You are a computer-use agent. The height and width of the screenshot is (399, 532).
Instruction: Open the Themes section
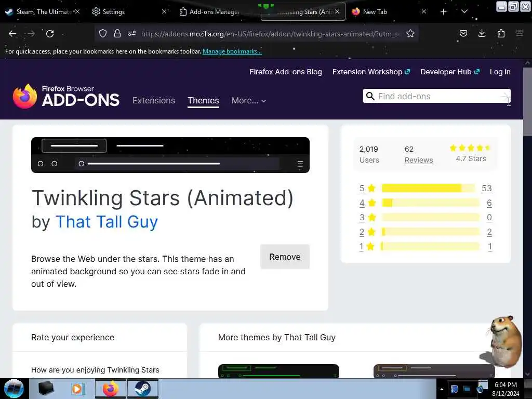coord(203,100)
